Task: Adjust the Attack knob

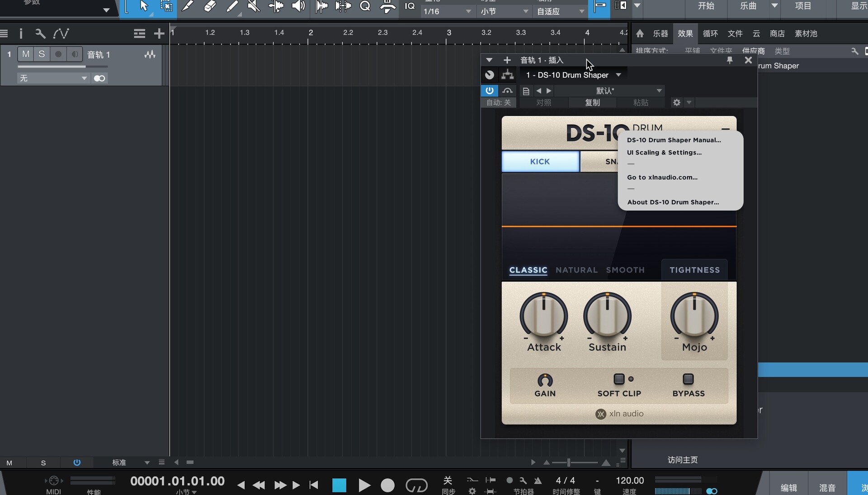Action: 543,316
